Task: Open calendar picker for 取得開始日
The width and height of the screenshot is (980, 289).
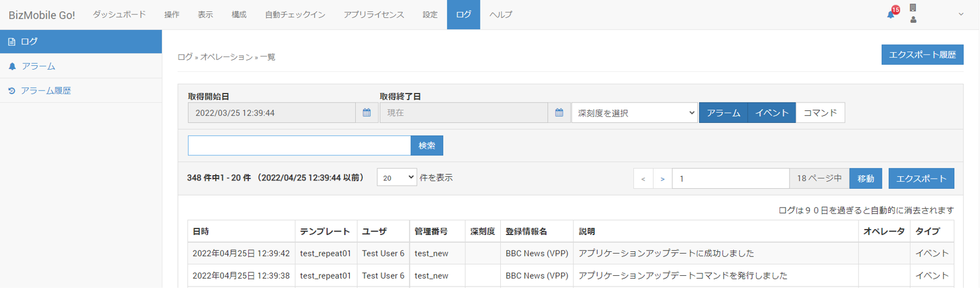Action: (367, 113)
